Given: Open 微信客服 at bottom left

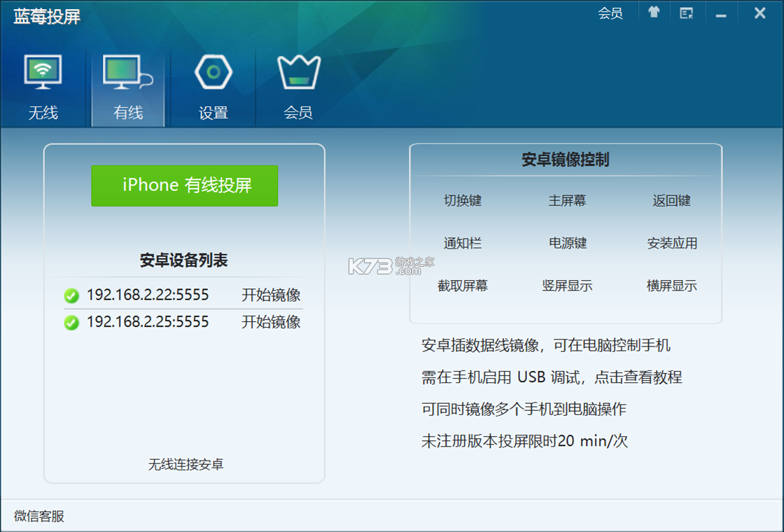Looking at the screenshot, I should pyautogui.click(x=39, y=516).
